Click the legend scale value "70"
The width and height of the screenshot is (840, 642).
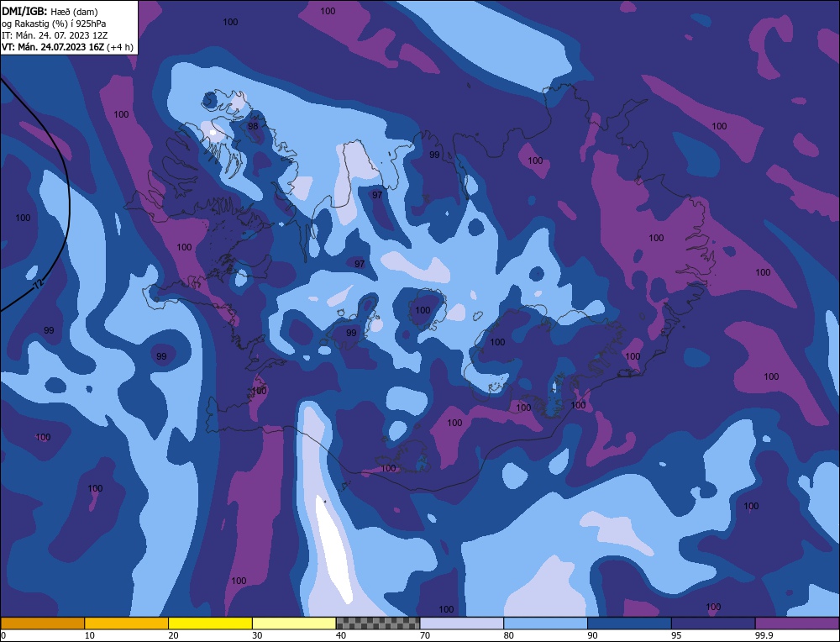pyautogui.click(x=425, y=635)
